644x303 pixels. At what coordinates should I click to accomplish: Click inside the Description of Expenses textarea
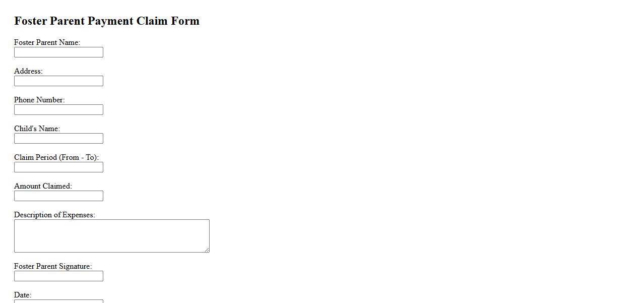click(111, 236)
